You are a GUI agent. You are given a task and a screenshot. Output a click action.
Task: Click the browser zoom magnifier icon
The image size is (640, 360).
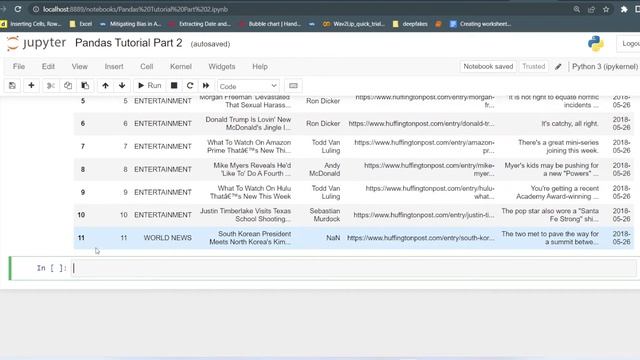point(576,9)
